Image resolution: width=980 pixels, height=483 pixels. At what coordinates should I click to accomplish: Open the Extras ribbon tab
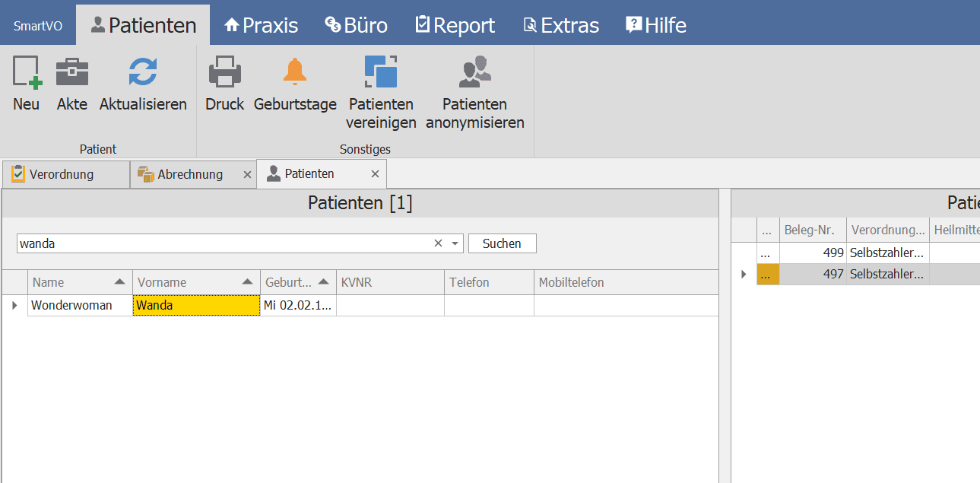(x=561, y=25)
